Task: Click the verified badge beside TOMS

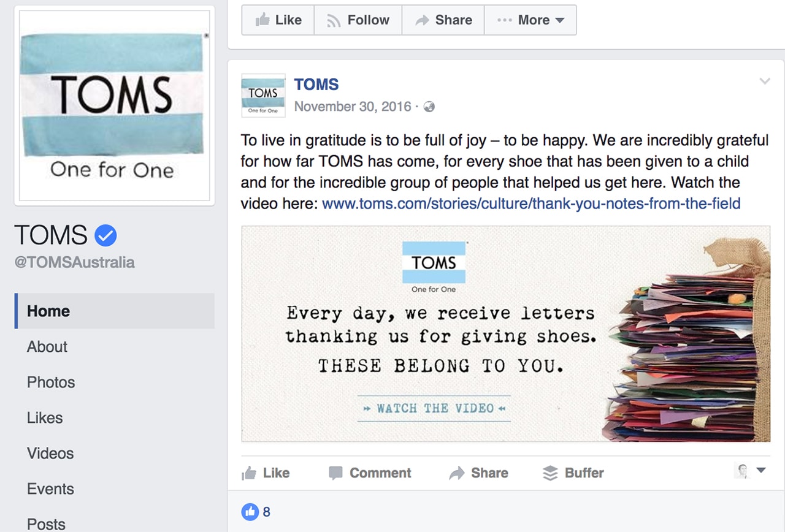Action: 105,235
